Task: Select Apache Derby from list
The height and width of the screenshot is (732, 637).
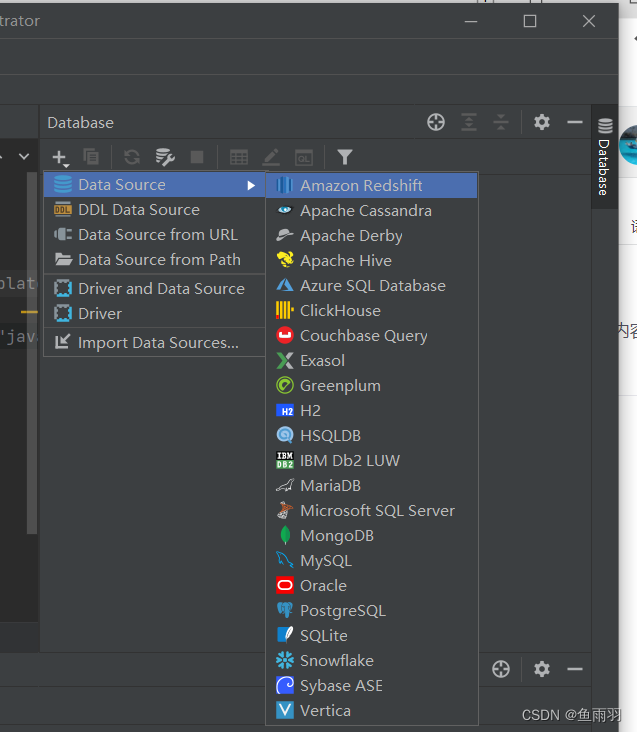Action: [x=372, y=236]
